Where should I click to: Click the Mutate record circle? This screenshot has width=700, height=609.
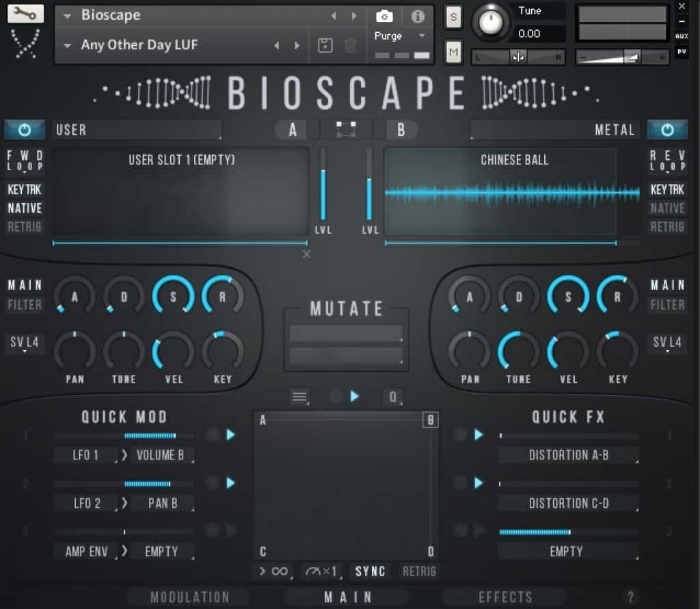[336, 396]
